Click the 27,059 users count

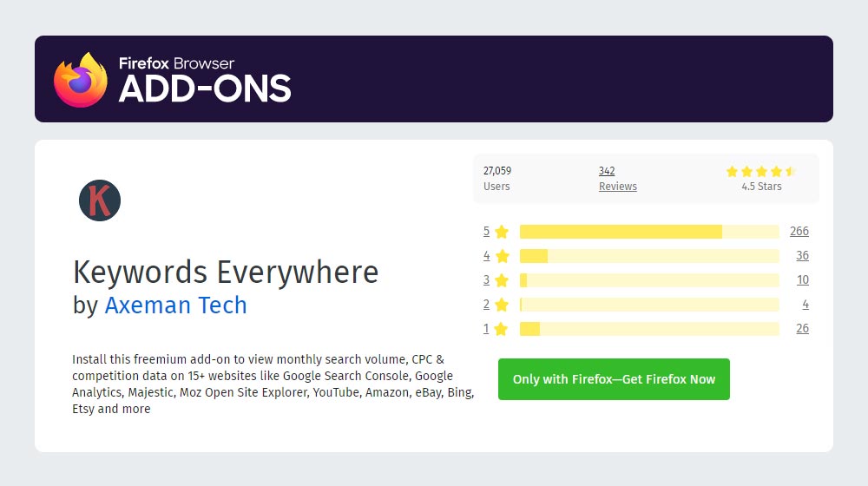click(x=497, y=171)
